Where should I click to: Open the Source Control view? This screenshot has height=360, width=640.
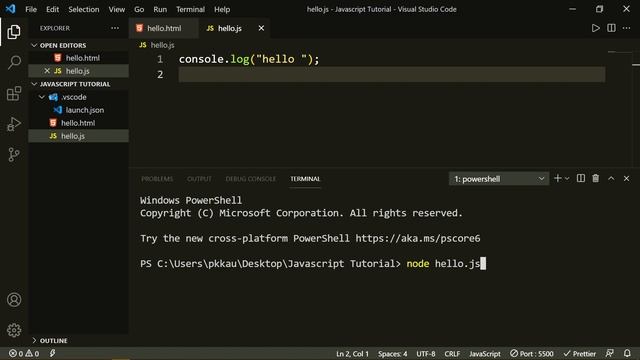(14, 155)
